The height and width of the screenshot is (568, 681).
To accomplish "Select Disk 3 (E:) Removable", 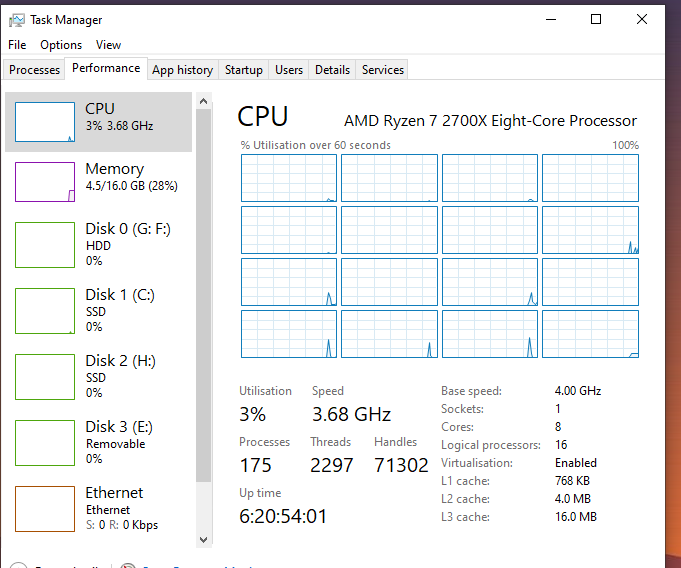I will tap(99, 443).
